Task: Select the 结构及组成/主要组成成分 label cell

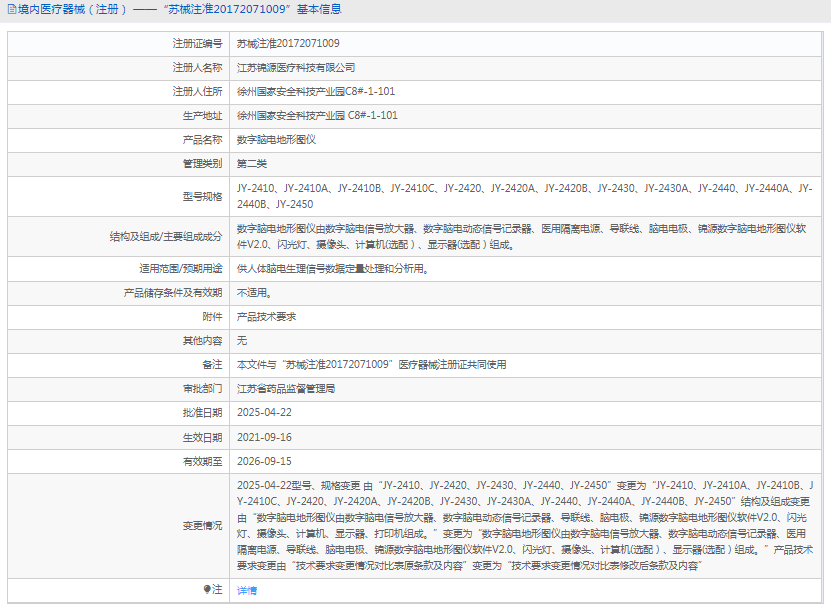Action: coord(119,236)
